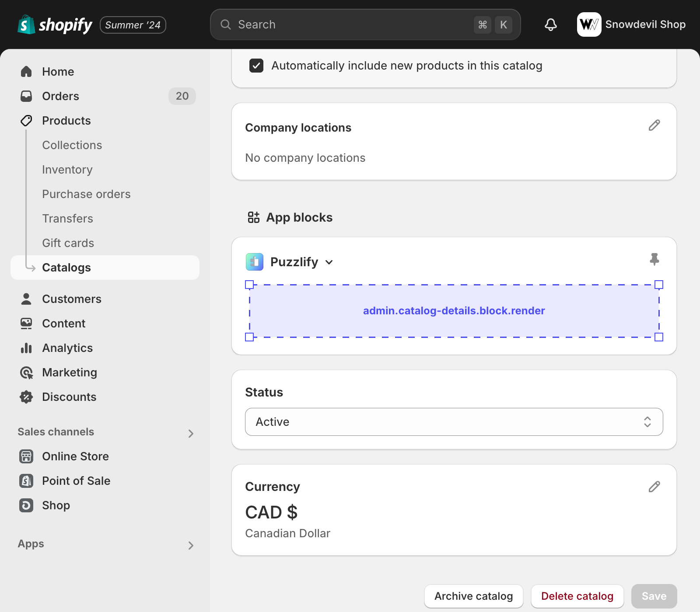Click the pencil icon in Currency card

654,487
